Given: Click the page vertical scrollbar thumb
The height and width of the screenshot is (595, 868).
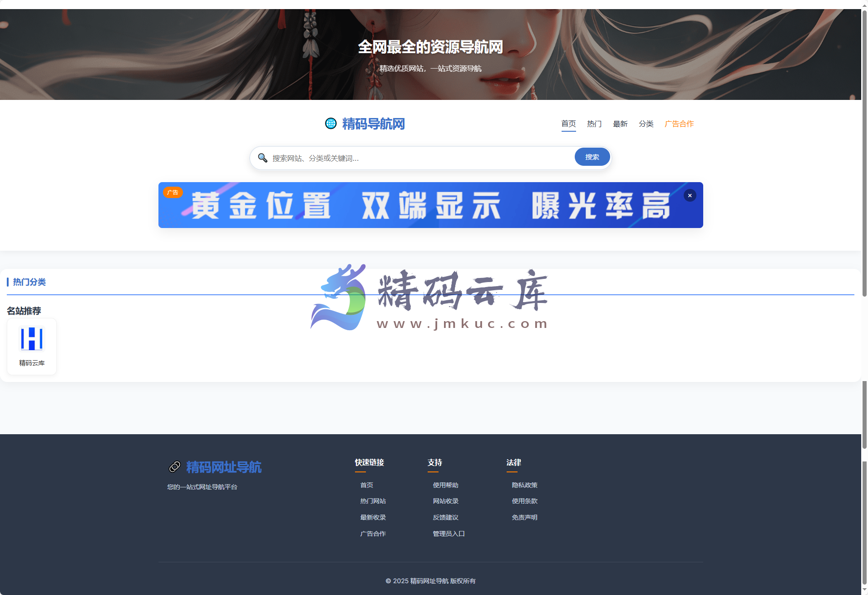Looking at the screenshot, I should click(864, 154).
